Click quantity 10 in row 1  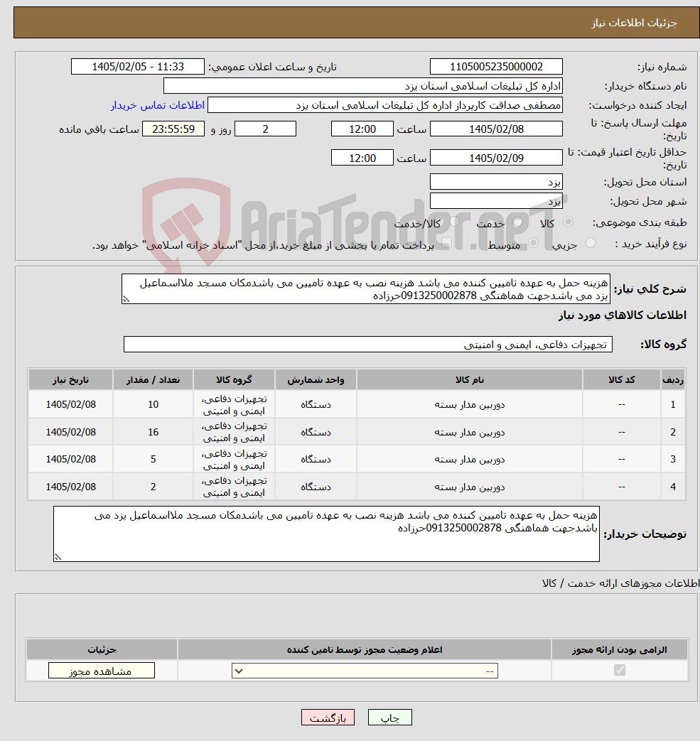(x=153, y=404)
